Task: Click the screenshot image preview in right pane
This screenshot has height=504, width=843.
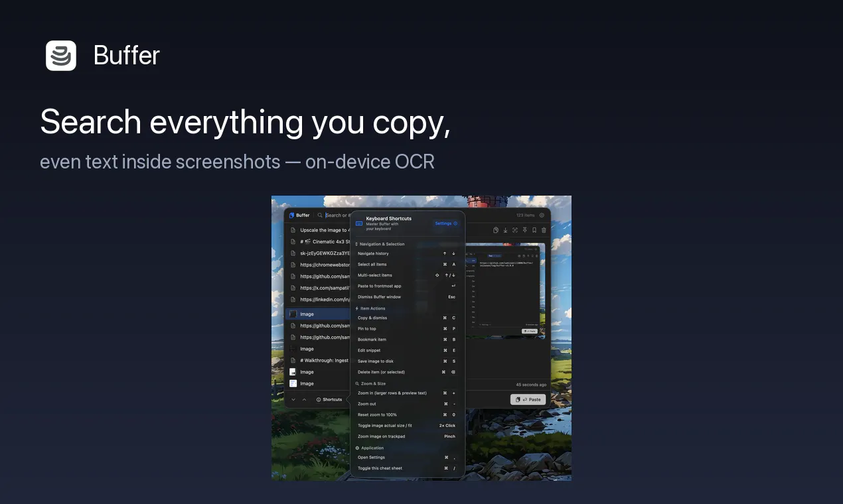Action: click(x=505, y=290)
